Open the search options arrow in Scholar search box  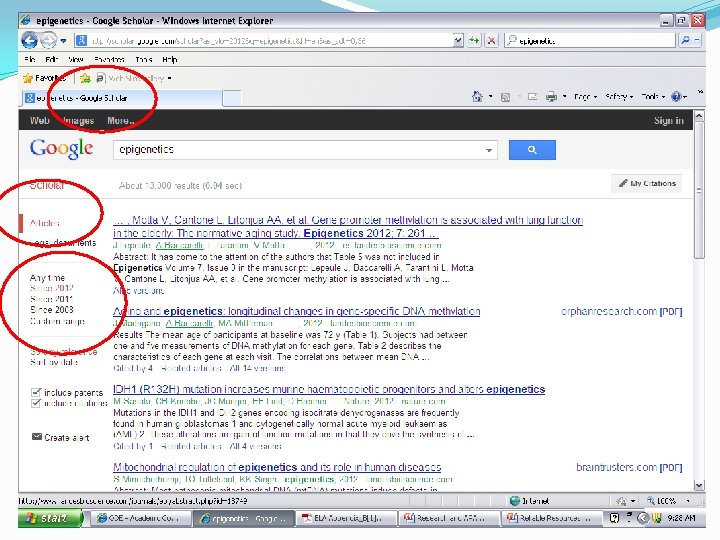click(489, 150)
